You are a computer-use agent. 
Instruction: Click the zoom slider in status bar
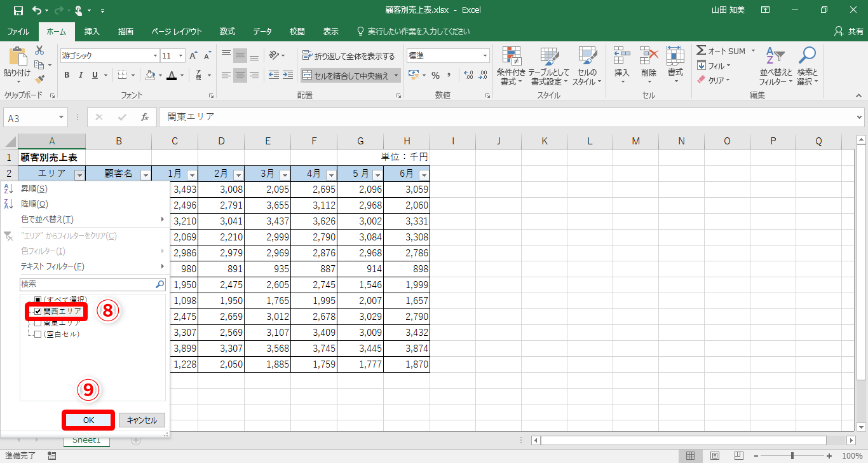792,455
